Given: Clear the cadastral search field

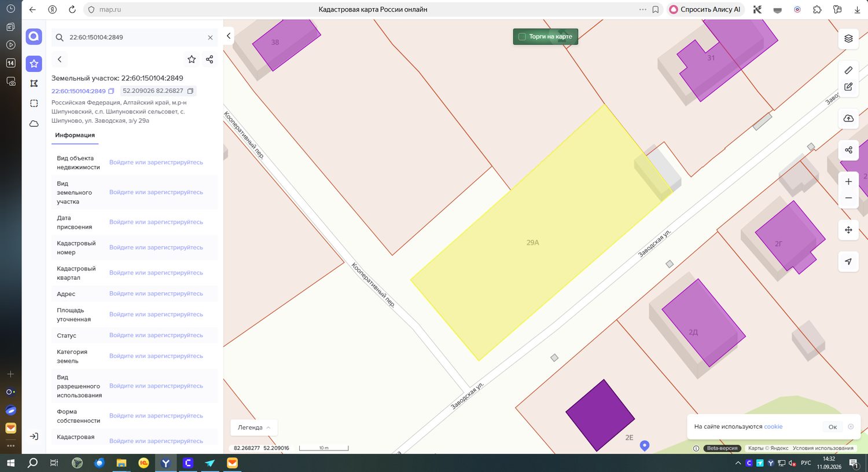Looking at the screenshot, I should click(x=210, y=37).
